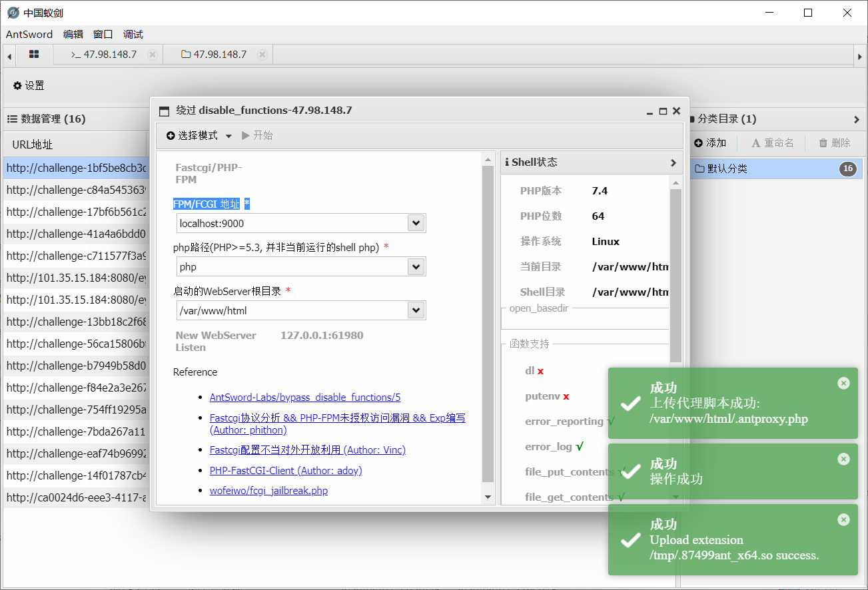Open the WebServer根目录 dropdown
This screenshot has width=868, height=590.
pyautogui.click(x=415, y=310)
